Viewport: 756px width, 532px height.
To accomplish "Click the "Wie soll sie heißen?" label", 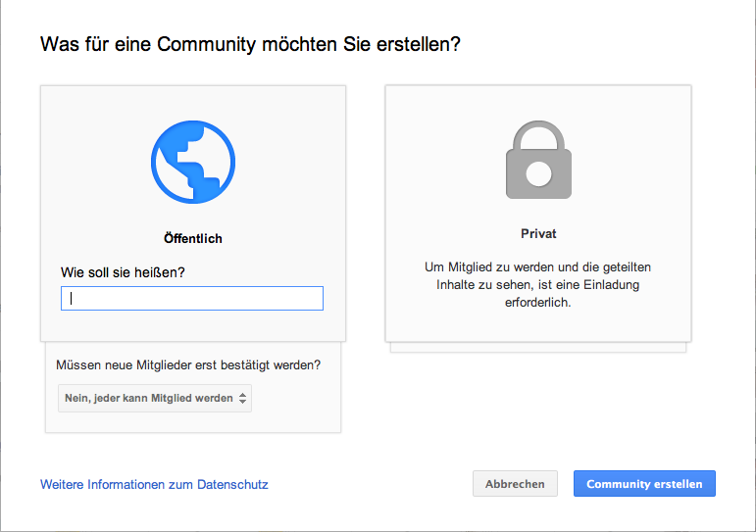I will click(x=124, y=271).
